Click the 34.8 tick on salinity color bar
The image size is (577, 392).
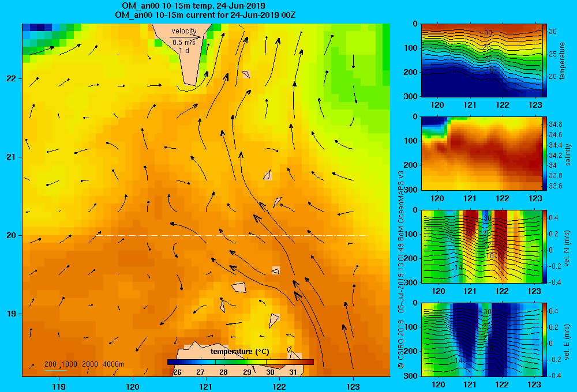point(555,125)
